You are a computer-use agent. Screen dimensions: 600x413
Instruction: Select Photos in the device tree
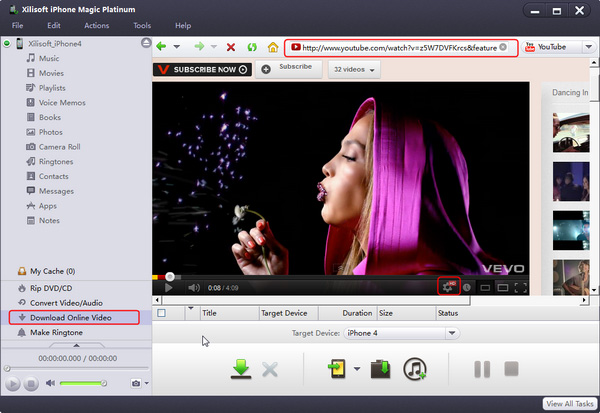[51, 132]
